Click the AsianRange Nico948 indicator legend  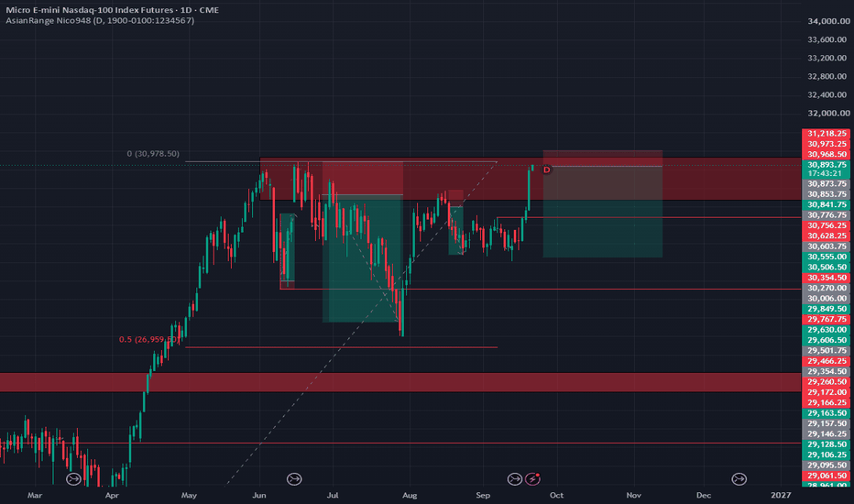point(100,21)
